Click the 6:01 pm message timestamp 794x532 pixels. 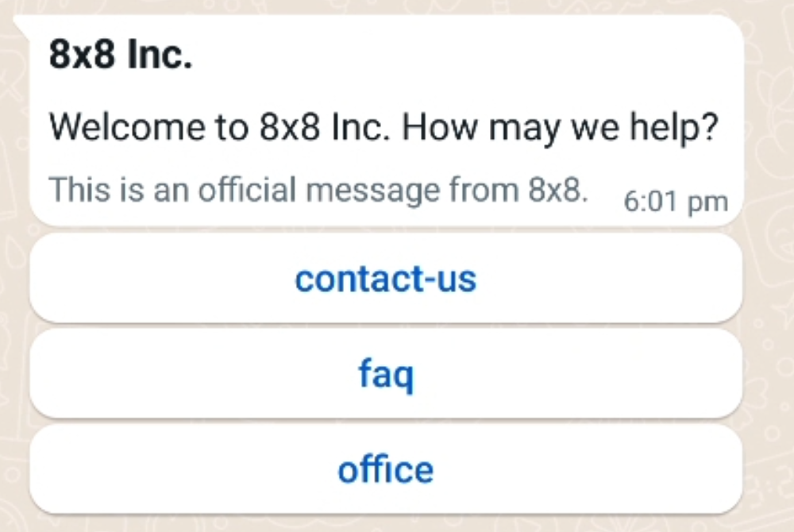click(676, 202)
